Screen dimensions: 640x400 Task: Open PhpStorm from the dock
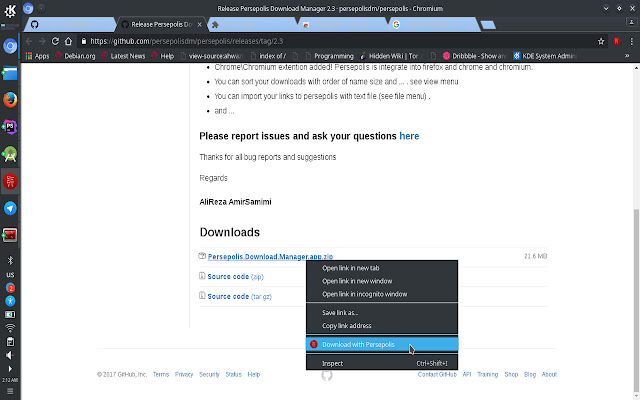(10, 127)
